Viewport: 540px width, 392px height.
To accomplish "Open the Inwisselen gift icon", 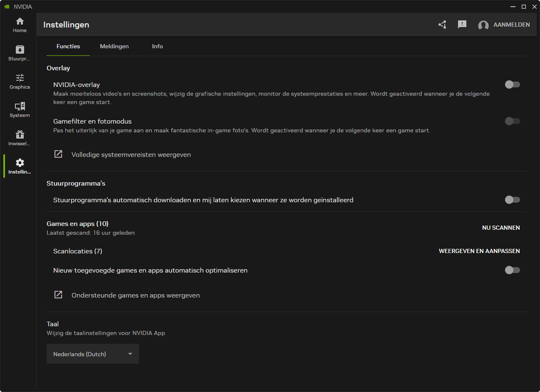I will tap(20, 138).
